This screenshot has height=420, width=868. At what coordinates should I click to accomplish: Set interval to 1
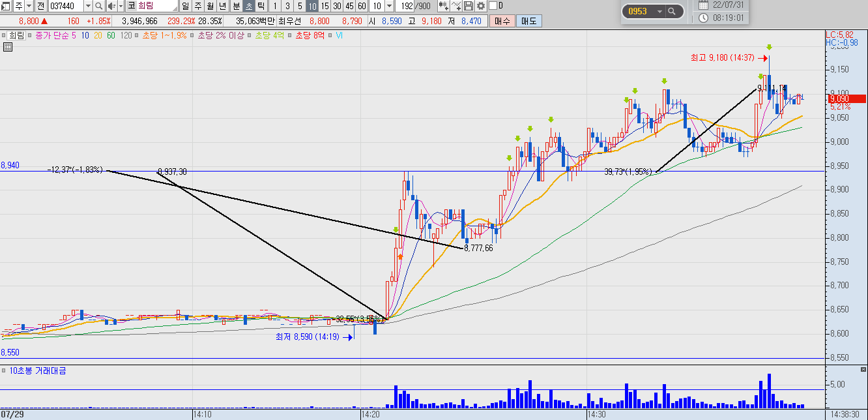pos(275,6)
